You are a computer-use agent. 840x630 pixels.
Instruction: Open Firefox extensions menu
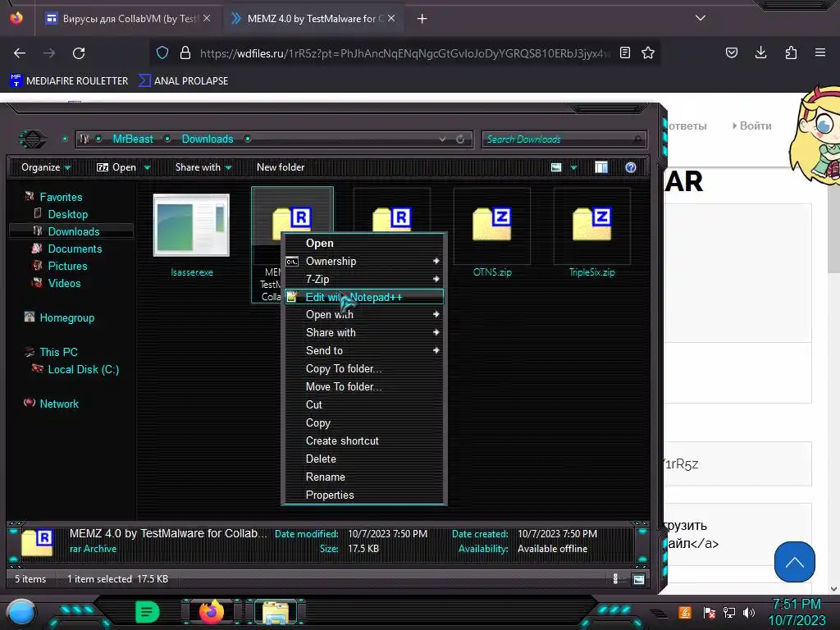coord(791,52)
